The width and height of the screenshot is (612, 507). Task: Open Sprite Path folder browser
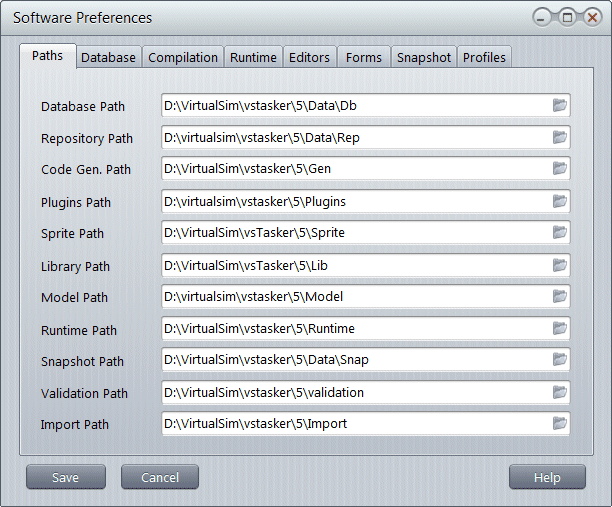(560, 233)
